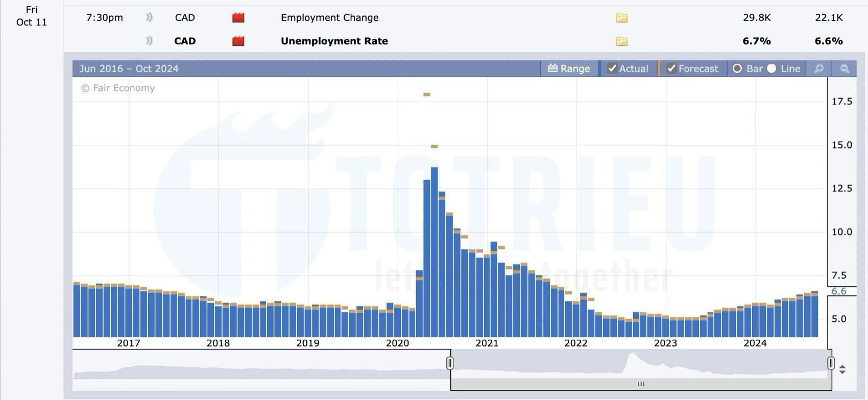The width and height of the screenshot is (868, 400).
Task: Click the 6.6% previous value
Action: 829,41
